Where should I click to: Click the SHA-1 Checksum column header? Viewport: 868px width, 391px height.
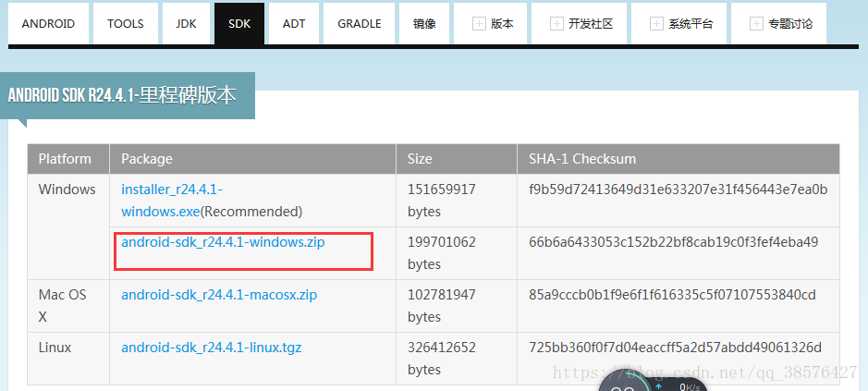(x=679, y=159)
